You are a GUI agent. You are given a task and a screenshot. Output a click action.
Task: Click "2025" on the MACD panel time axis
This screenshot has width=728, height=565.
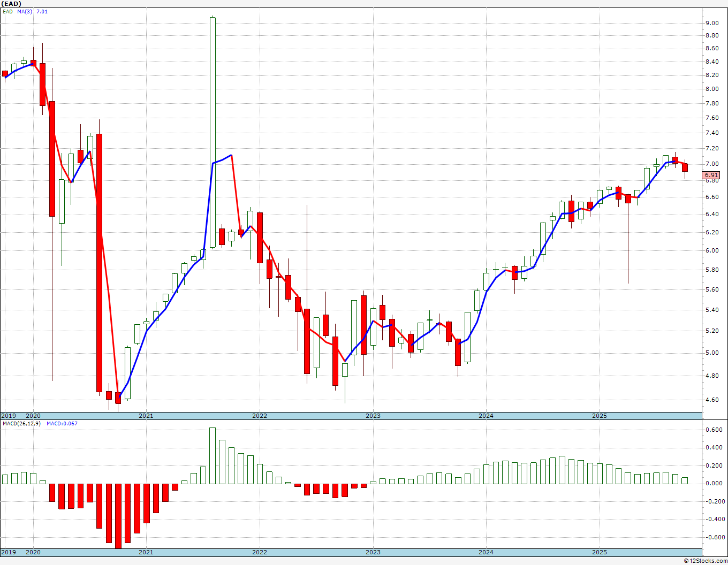point(600,552)
